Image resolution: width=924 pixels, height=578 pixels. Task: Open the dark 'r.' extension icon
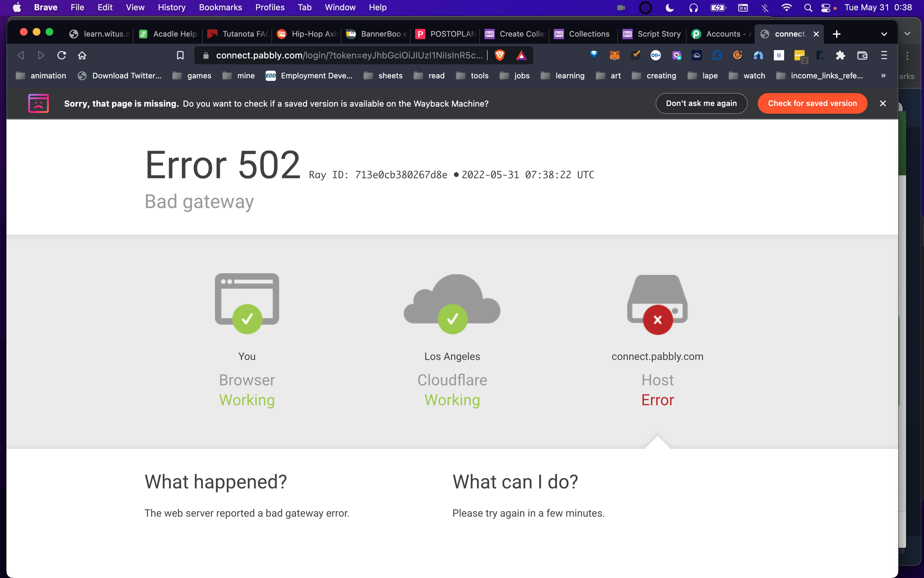pos(820,56)
